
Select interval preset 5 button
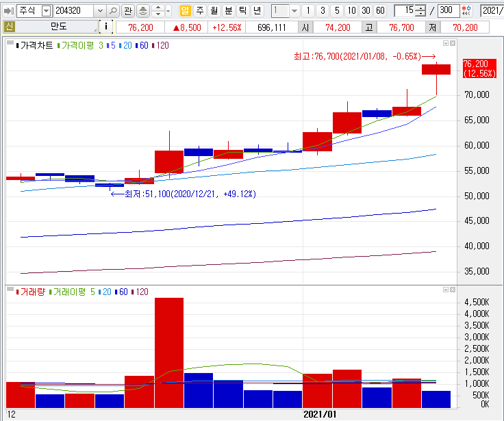coord(337,11)
